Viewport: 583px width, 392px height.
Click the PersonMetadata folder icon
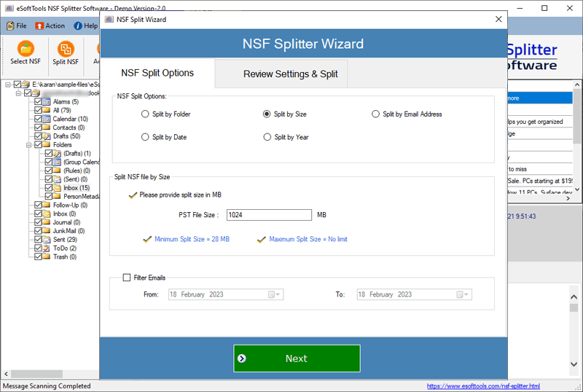[57, 197]
